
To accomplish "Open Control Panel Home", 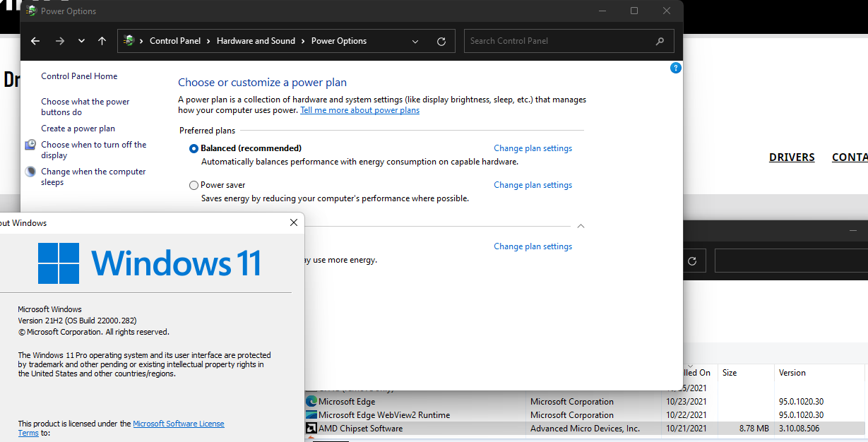I will (79, 76).
